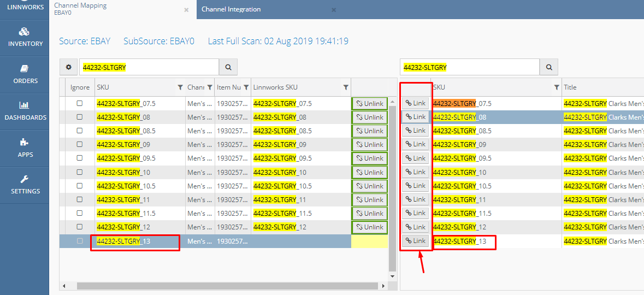644x295 pixels.
Task: Close the Channel Integration tab
Action: [x=334, y=10]
